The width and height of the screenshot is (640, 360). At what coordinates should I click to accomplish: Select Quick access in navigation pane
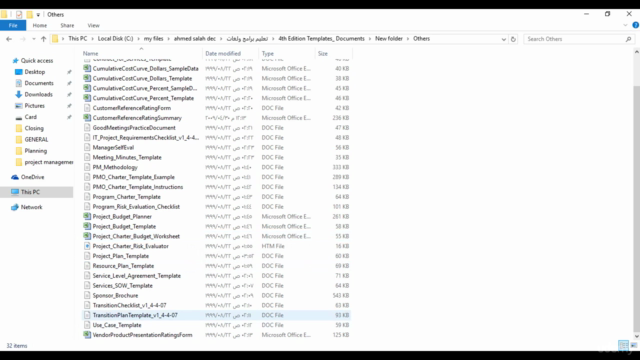pos(37,60)
